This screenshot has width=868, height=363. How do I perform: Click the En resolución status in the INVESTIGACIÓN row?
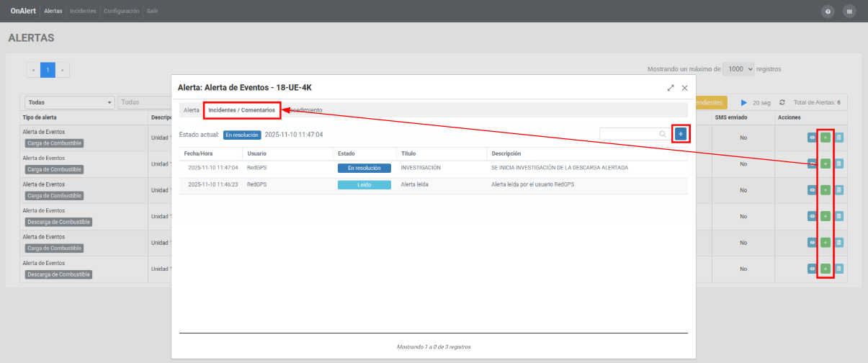pos(364,168)
